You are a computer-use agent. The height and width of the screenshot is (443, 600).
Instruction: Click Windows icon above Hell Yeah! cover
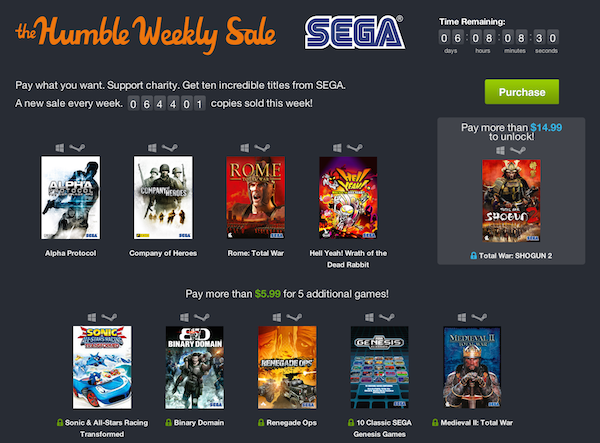(337, 148)
